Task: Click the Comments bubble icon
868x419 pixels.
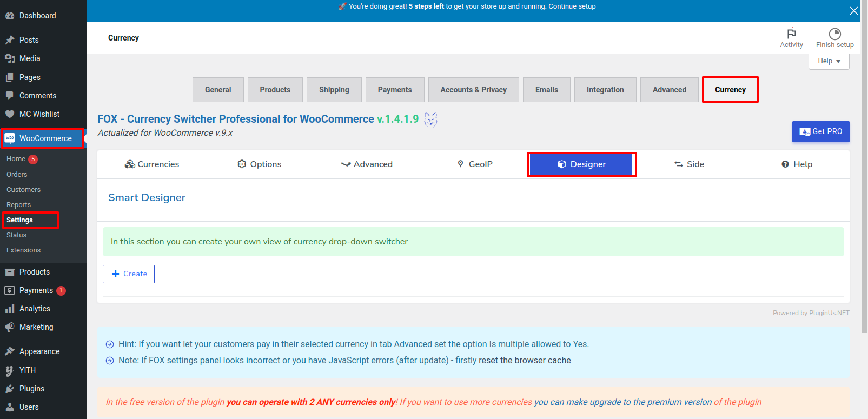Action: [10, 96]
